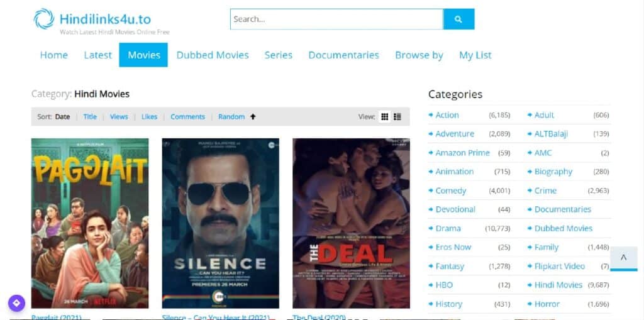
Task: Open The Deal movie poster
Action: (351, 223)
